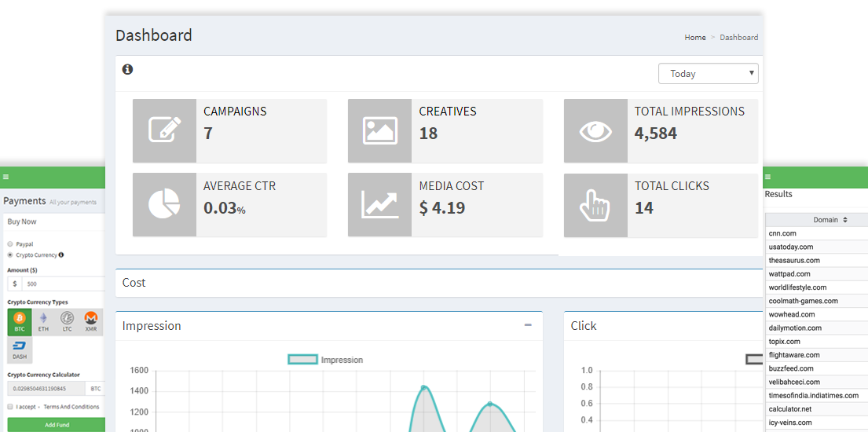Select DASH currency type
This screenshot has height=432, width=868.
click(x=20, y=350)
